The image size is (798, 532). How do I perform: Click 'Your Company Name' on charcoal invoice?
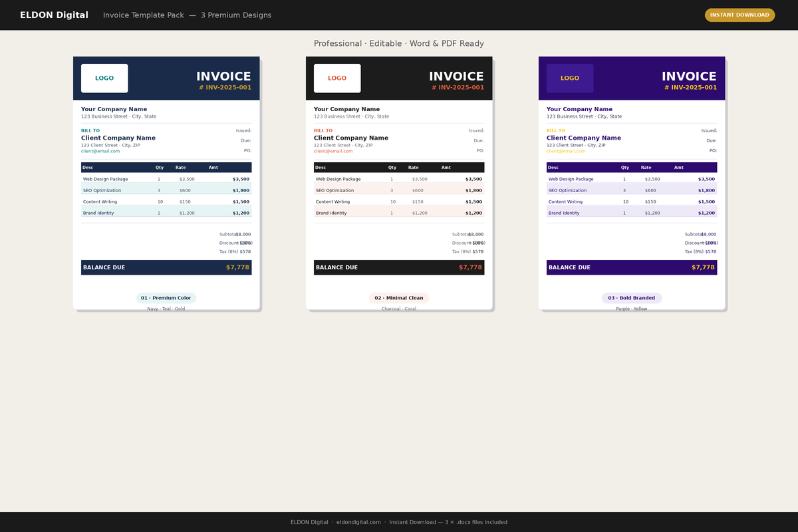(x=346, y=109)
